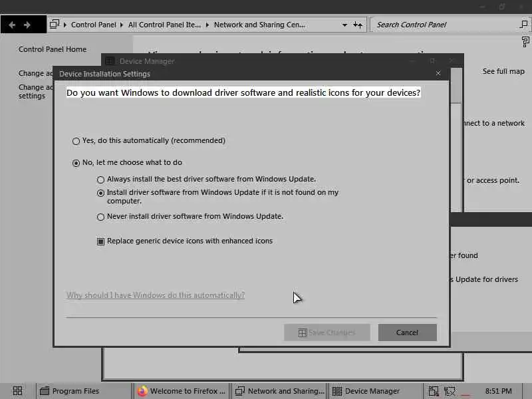The height and width of the screenshot is (399, 532).
Task: Close the Device Installation Settings dialog
Action: click(x=438, y=73)
